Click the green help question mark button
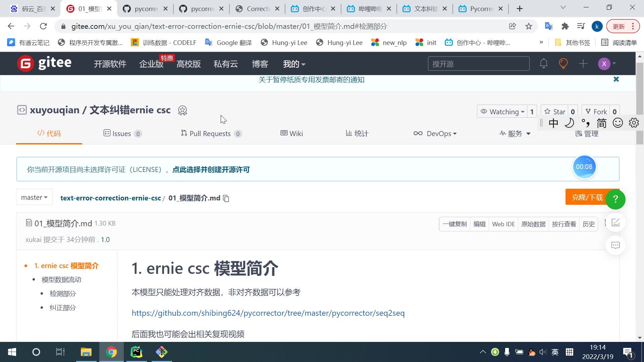The width and height of the screenshot is (644, 362). 615,199
